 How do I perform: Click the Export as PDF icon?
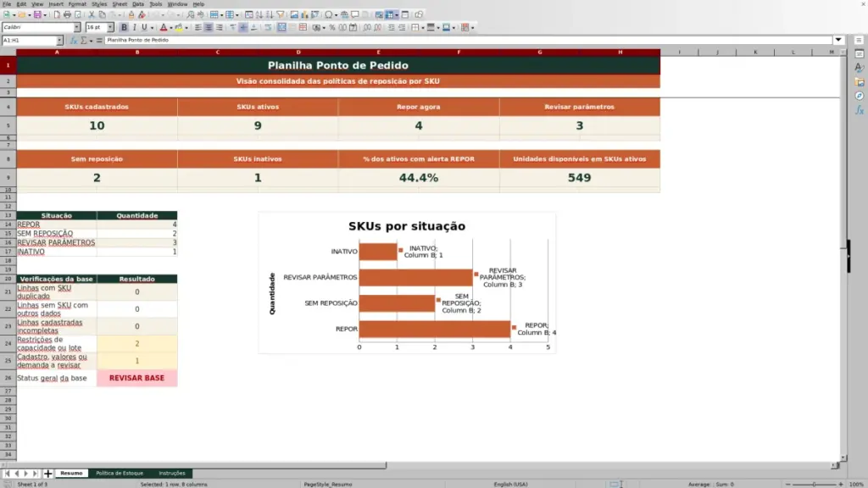coord(57,15)
